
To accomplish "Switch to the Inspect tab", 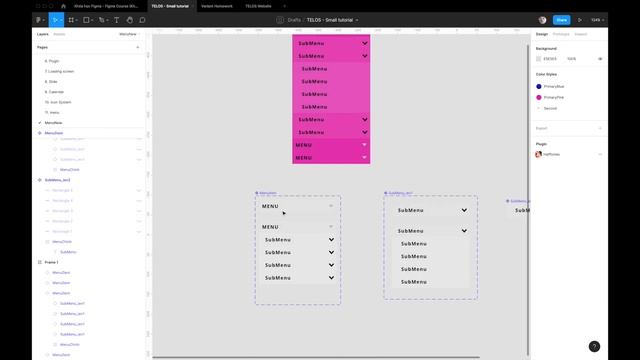I will (581, 34).
